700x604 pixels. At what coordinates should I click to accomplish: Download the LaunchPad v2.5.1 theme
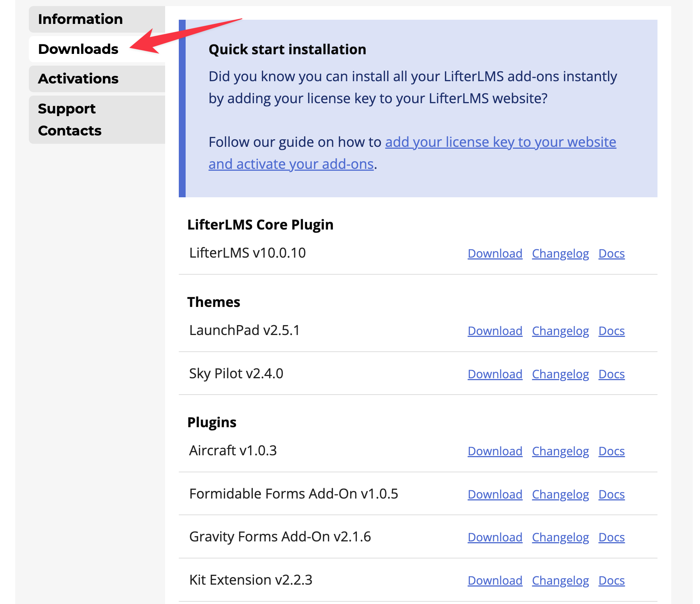pyautogui.click(x=495, y=331)
